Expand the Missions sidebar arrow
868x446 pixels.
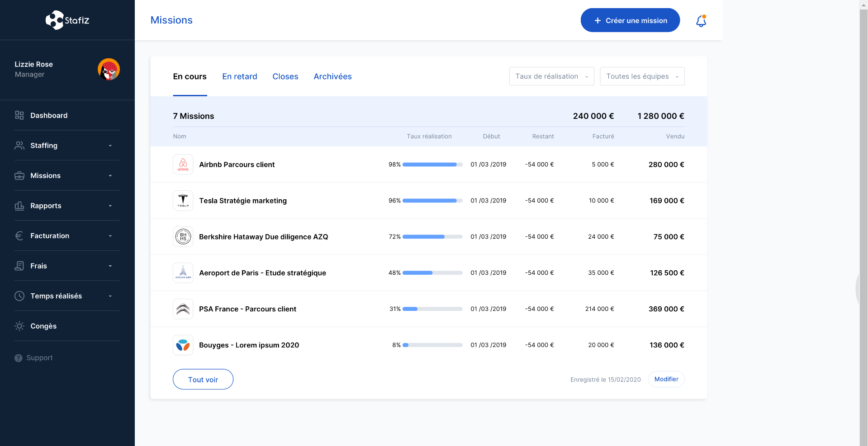pyautogui.click(x=110, y=176)
